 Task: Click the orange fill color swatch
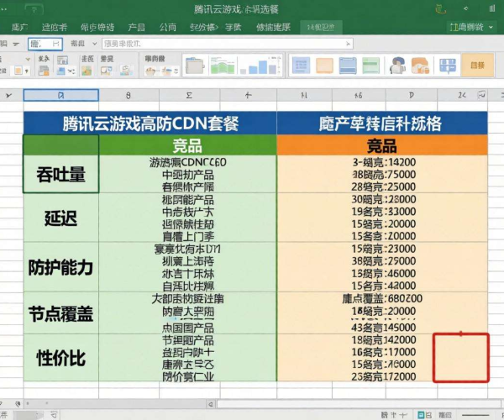(x=18, y=71)
